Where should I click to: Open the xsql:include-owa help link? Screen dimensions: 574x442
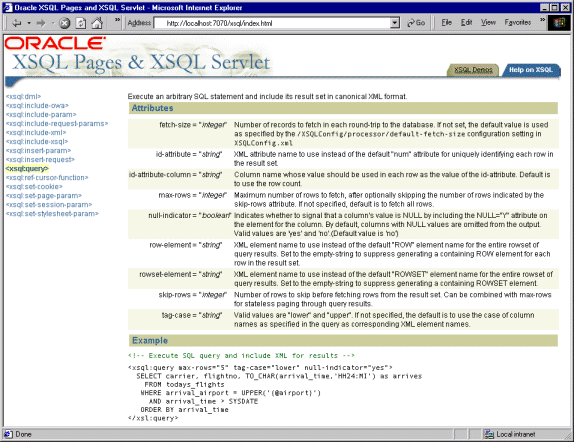pos(37,105)
